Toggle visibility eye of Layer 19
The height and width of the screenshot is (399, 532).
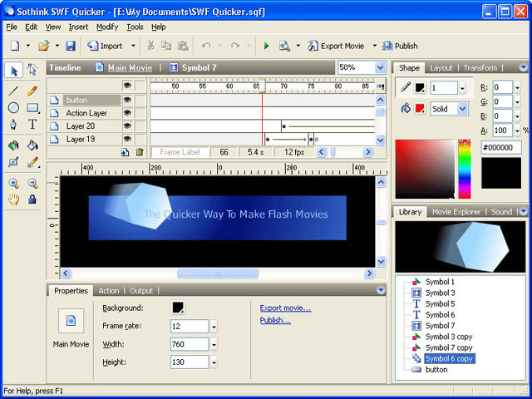coord(127,139)
